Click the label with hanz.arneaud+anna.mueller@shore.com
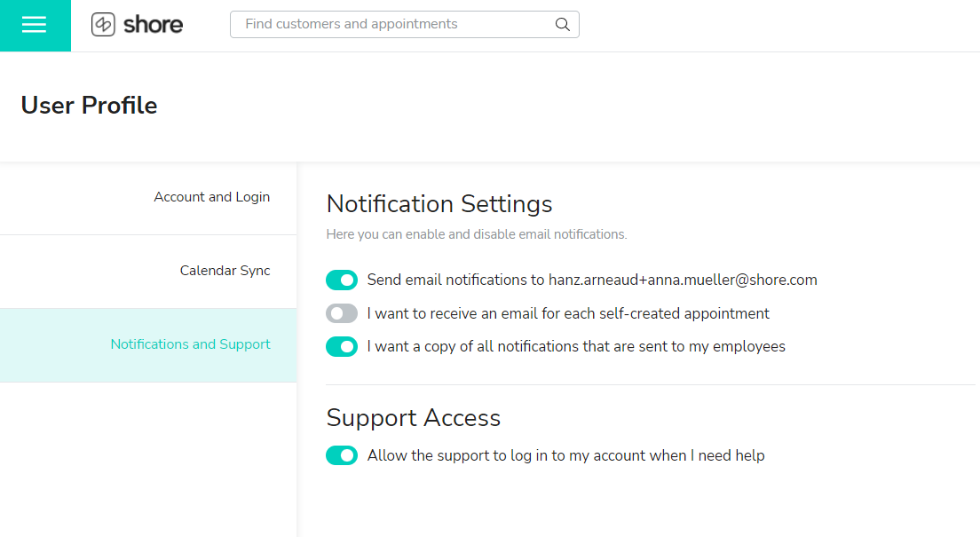The image size is (980, 537). click(x=592, y=280)
